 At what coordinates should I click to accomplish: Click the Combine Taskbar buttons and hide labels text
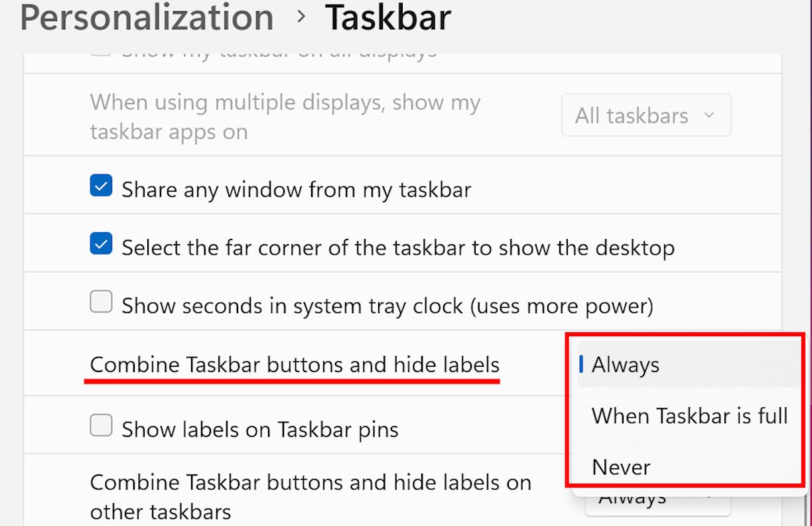pyautogui.click(x=295, y=365)
